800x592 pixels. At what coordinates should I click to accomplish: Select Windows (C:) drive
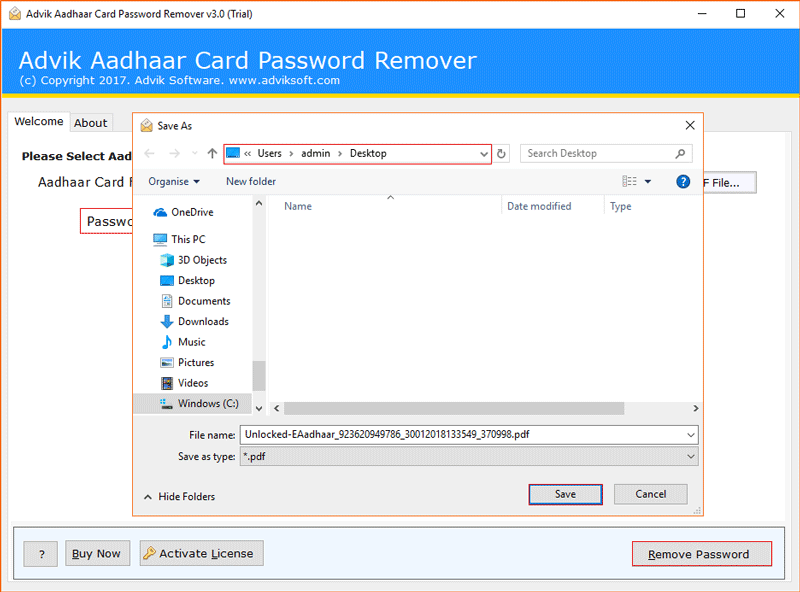coord(193,403)
